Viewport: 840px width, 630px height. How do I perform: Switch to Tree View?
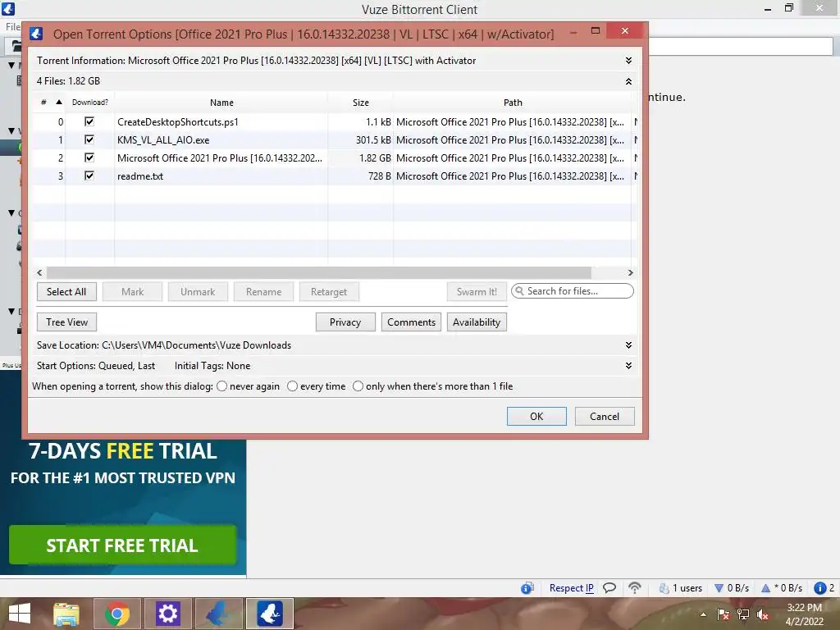pos(66,322)
